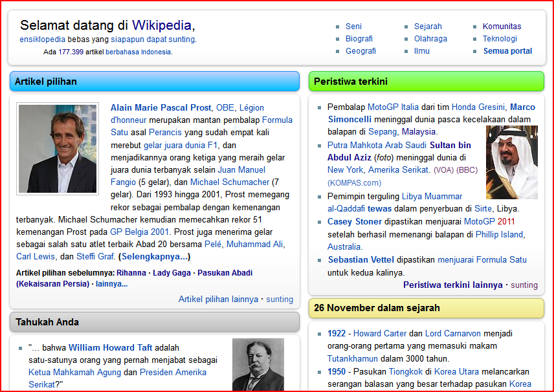Click the William Howard Taft portrait
This screenshot has width=554, height=392.
(x=258, y=364)
